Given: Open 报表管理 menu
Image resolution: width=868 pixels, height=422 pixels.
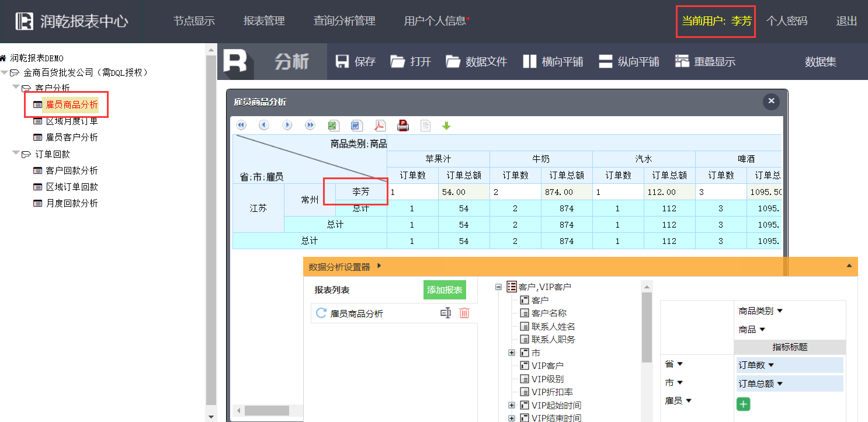Looking at the screenshot, I should pyautogui.click(x=264, y=21).
